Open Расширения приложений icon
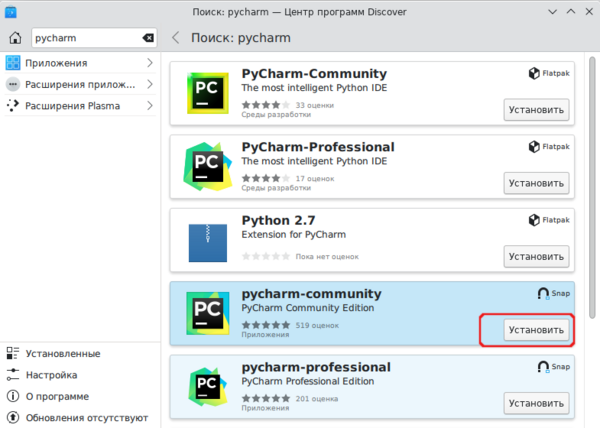600x428 pixels. point(13,84)
